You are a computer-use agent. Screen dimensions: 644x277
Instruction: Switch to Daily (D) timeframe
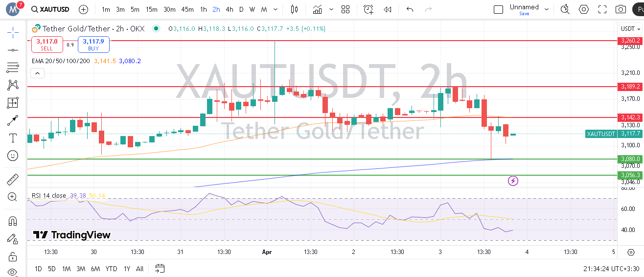(241, 9)
